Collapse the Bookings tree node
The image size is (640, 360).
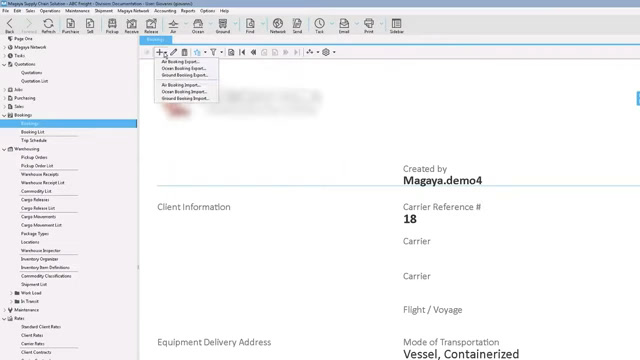coord(4,116)
